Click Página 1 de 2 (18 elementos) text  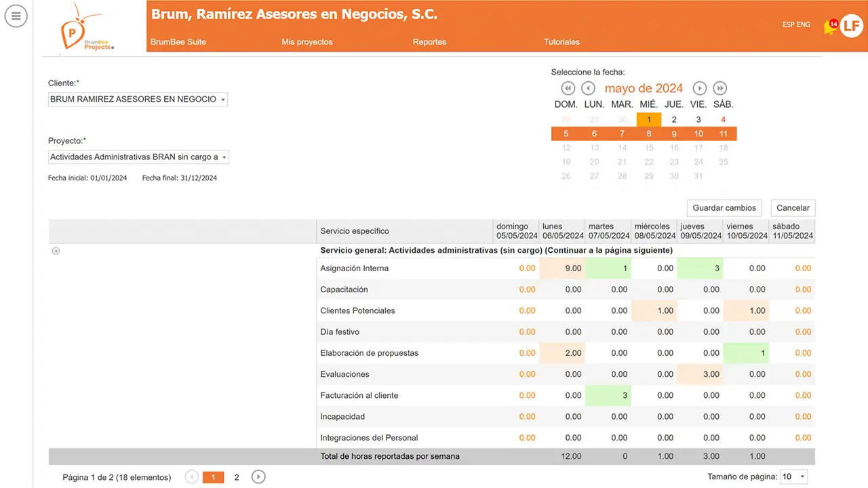[x=117, y=477]
